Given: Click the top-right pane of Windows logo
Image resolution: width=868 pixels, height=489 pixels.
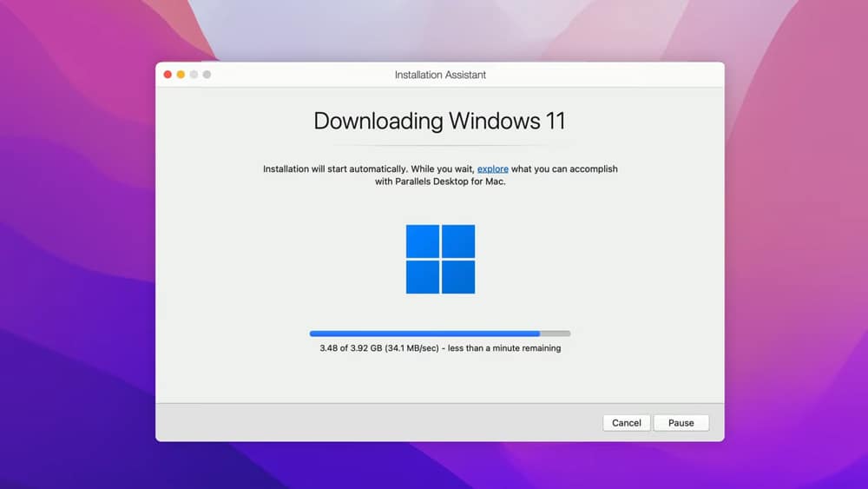Looking at the screenshot, I should click(x=458, y=241).
